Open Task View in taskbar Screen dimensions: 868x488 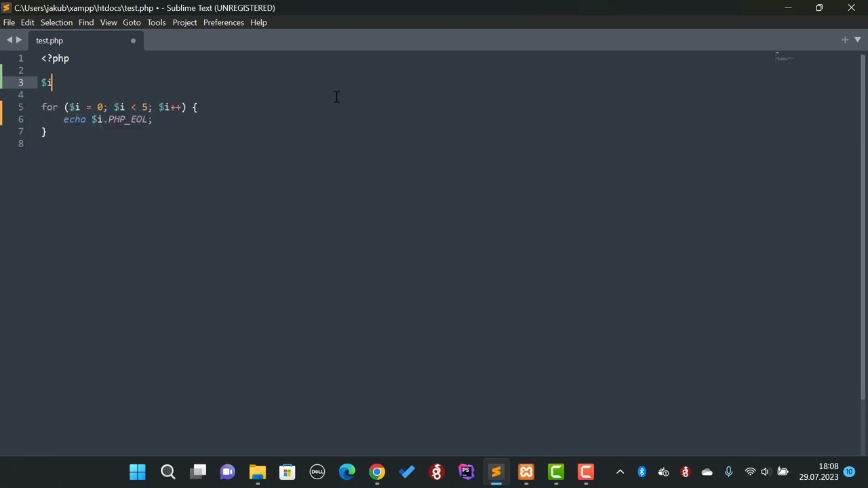pos(198,472)
